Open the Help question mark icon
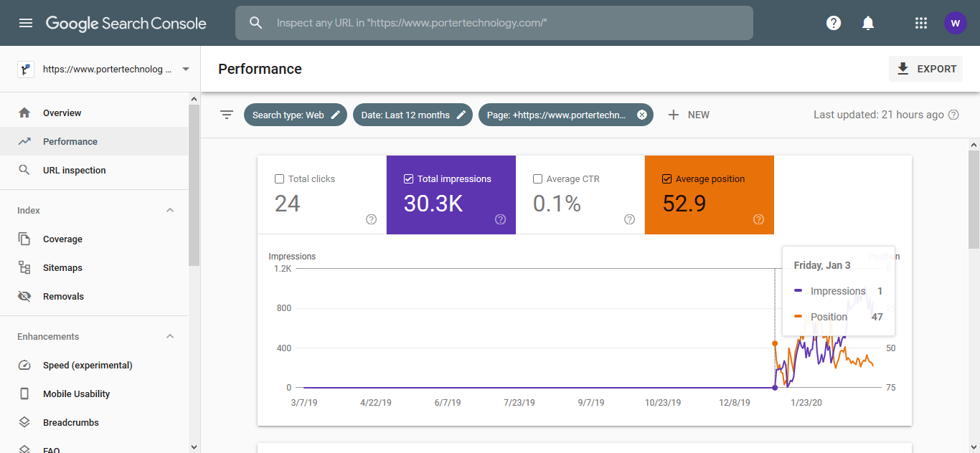Viewport: 980px width, 453px height. tap(834, 23)
